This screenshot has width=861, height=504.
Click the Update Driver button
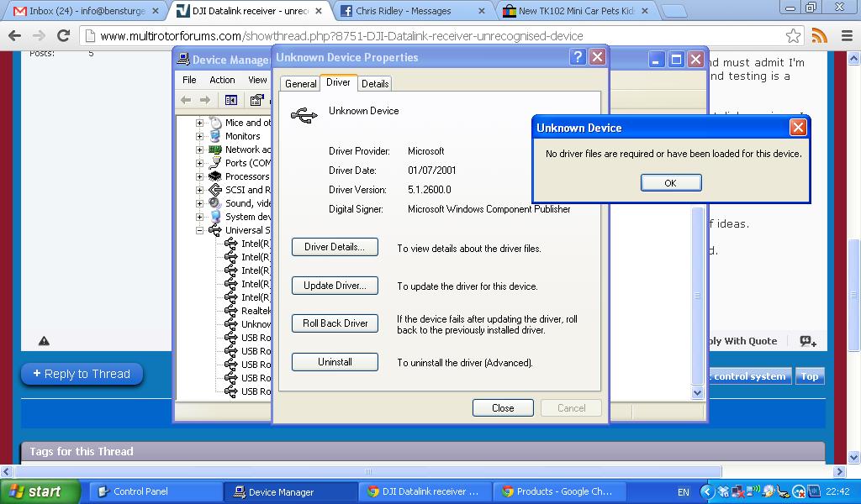335,285
